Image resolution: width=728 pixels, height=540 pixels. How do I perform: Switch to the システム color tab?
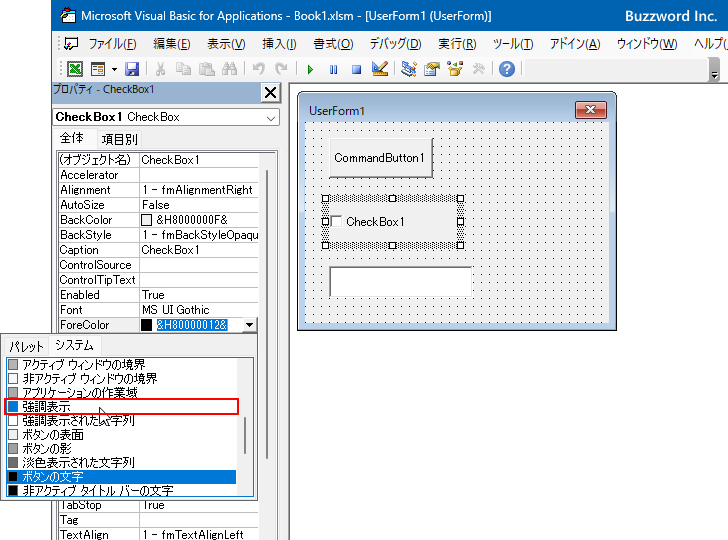click(x=74, y=345)
